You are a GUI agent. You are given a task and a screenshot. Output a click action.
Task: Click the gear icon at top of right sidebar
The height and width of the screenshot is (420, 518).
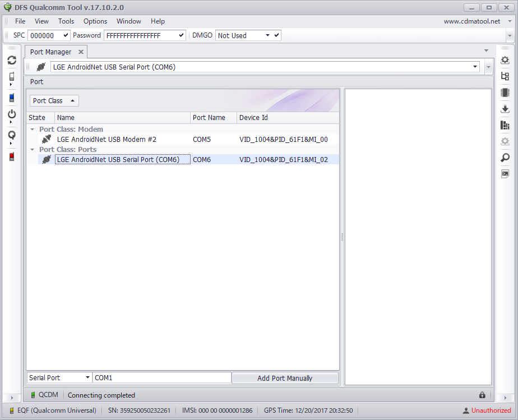pyautogui.click(x=505, y=60)
